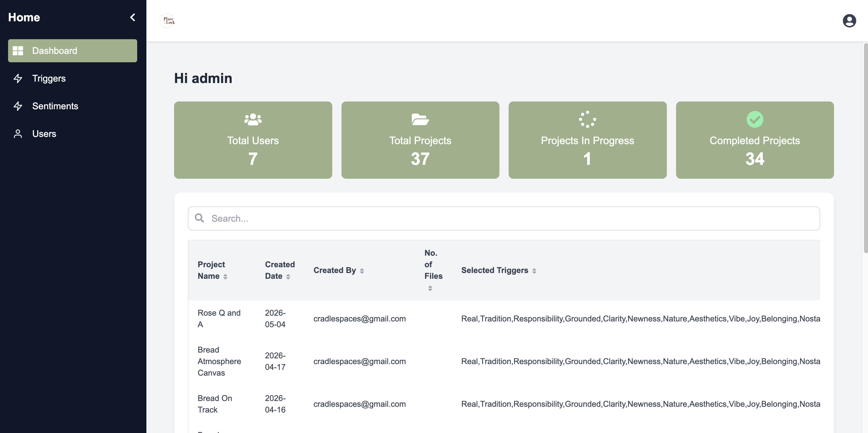The height and width of the screenshot is (433, 868).
Task: Click the Total Projects folder icon
Action: [420, 119]
